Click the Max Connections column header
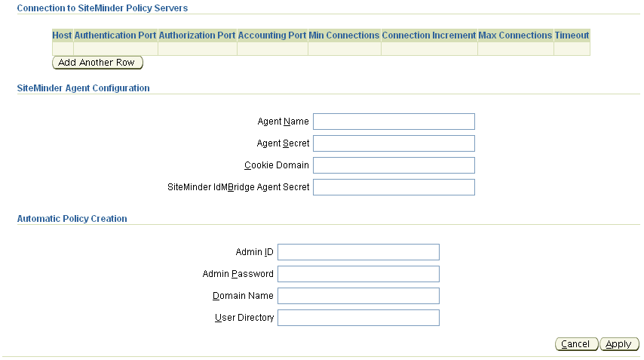This screenshot has width=644, height=360. (x=515, y=35)
